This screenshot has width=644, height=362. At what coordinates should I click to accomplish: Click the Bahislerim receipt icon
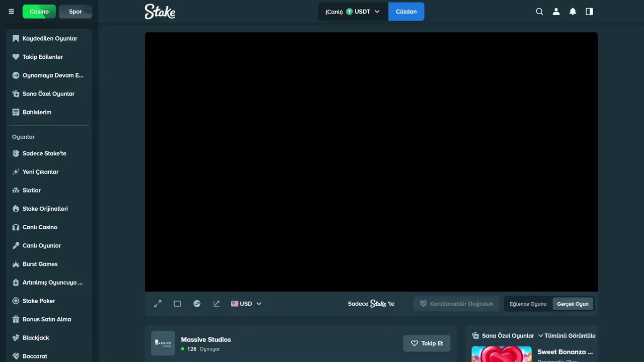16,112
